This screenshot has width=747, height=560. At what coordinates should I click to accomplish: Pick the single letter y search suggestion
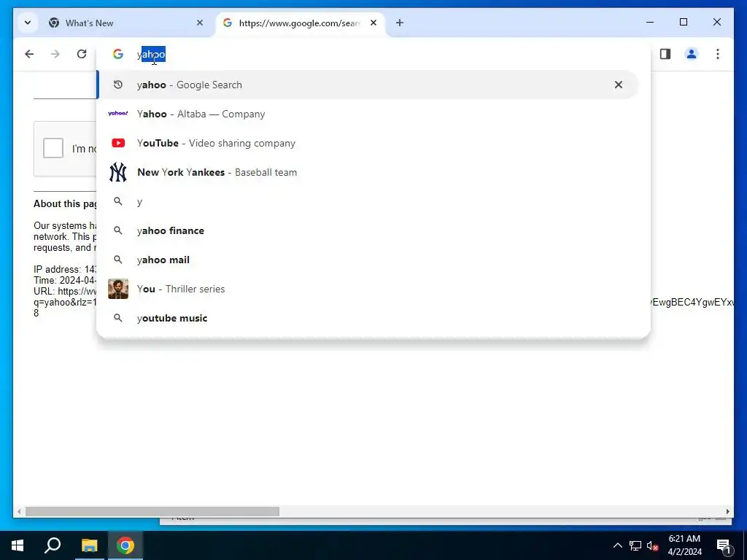point(368,201)
